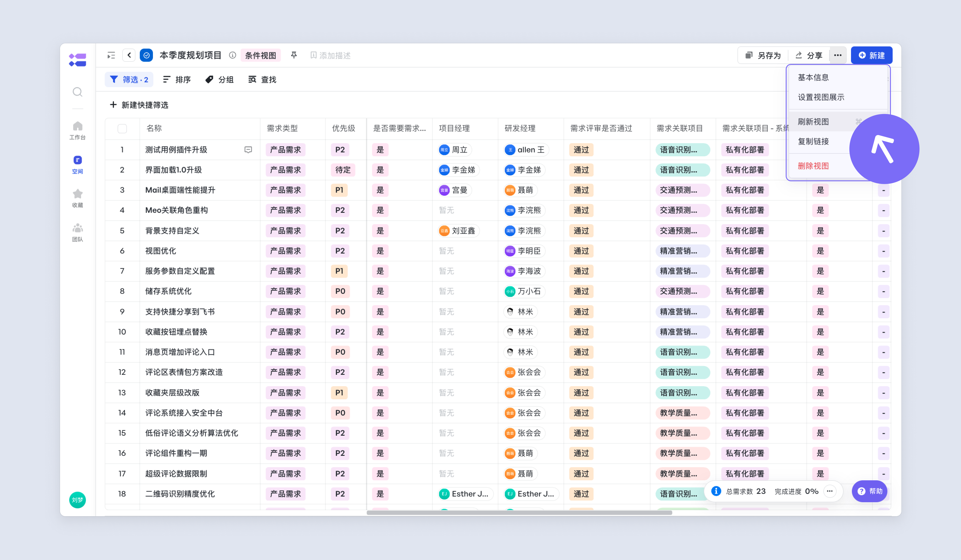
Task: Open the search icon in left sidebar
Action: [77, 92]
